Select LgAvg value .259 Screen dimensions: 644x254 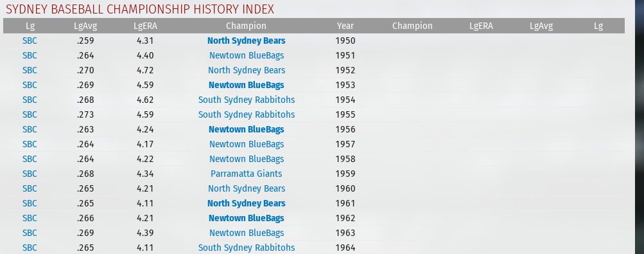tap(85, 41)
